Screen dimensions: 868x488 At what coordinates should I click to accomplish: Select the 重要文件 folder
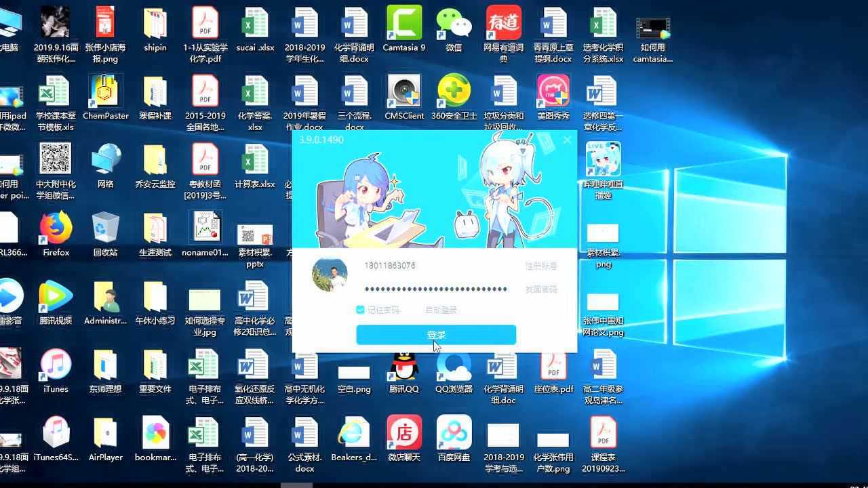tap(155, 371)
